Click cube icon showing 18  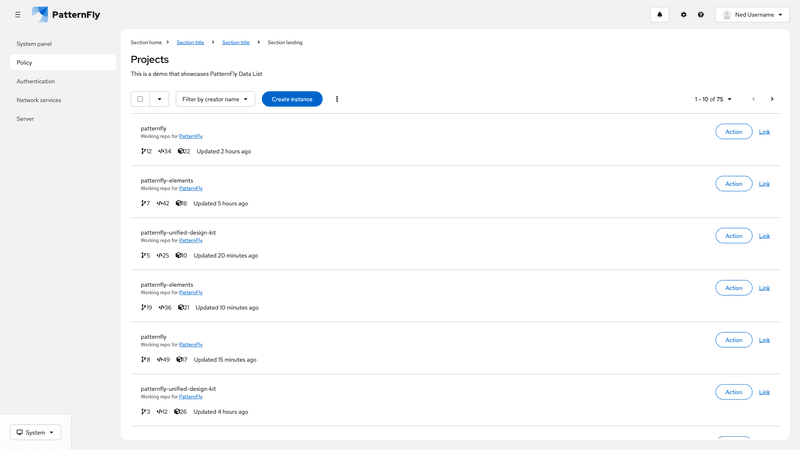click(179, 203)
